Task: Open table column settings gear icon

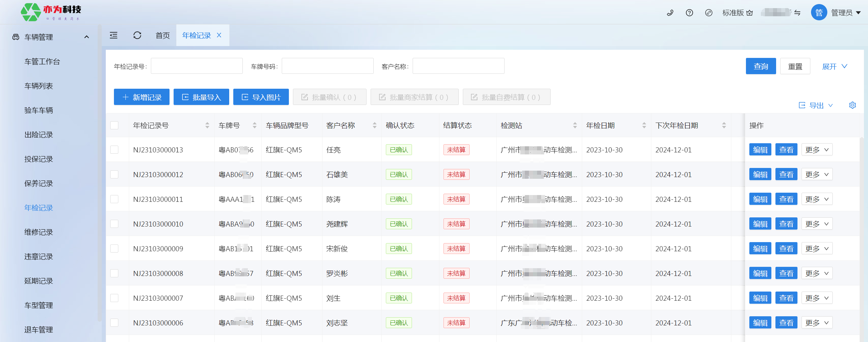Action: (852, 105)
